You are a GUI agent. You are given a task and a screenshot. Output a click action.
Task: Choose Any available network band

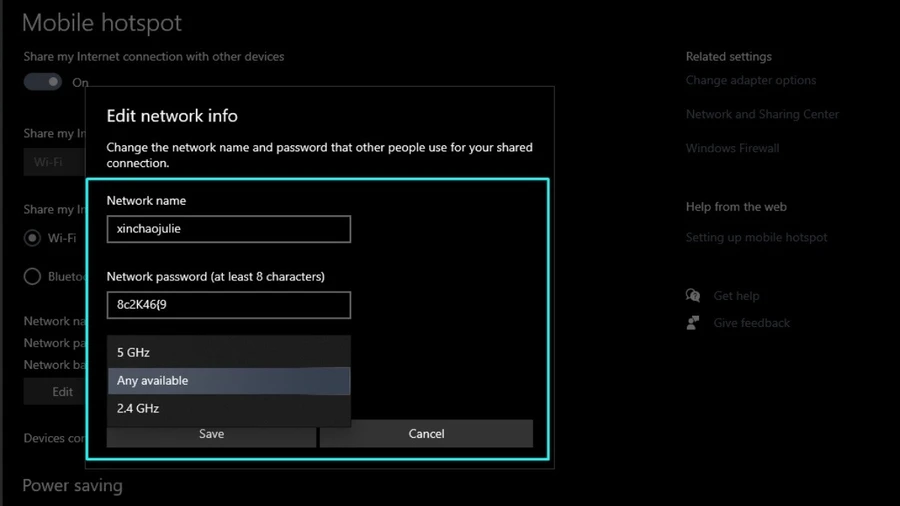point(228,380)
